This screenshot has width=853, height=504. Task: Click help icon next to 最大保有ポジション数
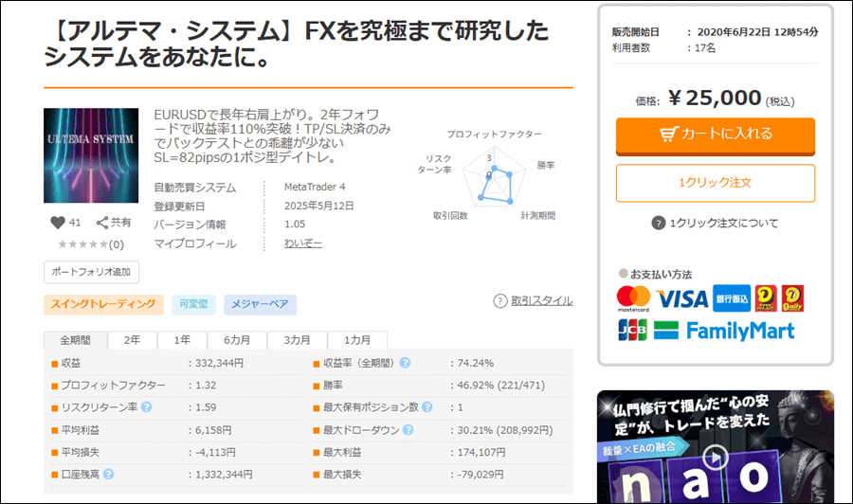(426, 407)
